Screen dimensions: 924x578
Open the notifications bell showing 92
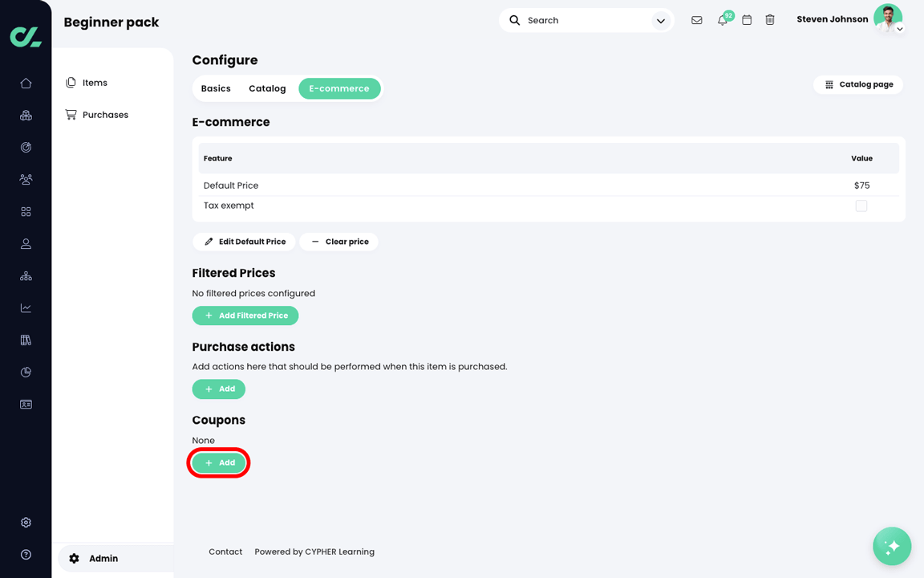point(723,19)
